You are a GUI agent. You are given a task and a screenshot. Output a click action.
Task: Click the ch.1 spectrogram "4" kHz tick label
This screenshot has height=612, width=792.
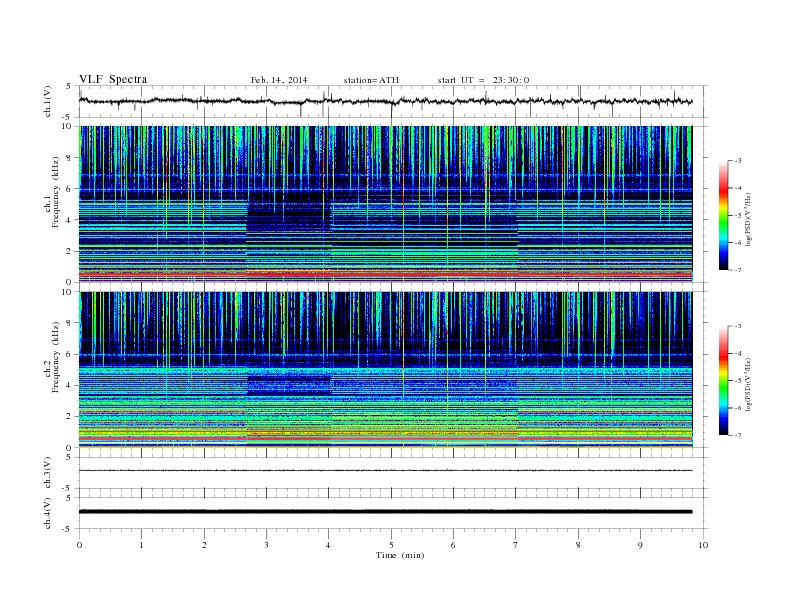tap(70, 220)
